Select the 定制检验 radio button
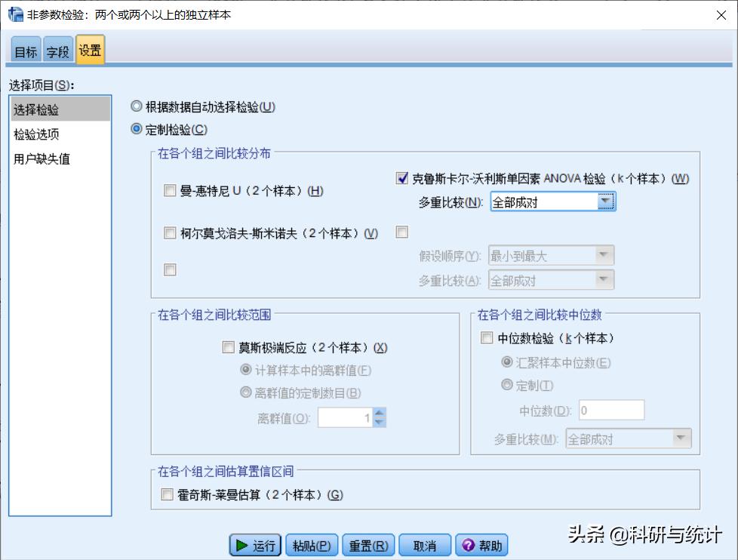This screenshot has height=560, width=738. 137,128
